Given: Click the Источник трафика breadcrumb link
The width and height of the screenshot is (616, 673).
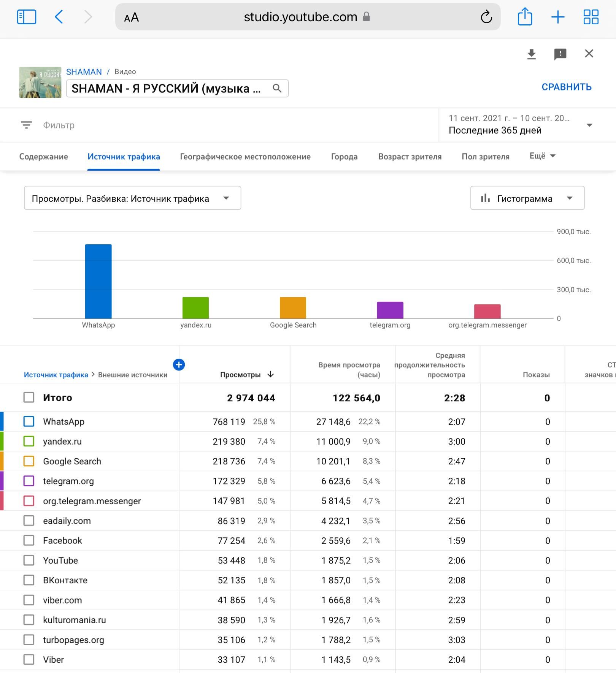Looking at the screenshot, I should click(56, 375).
